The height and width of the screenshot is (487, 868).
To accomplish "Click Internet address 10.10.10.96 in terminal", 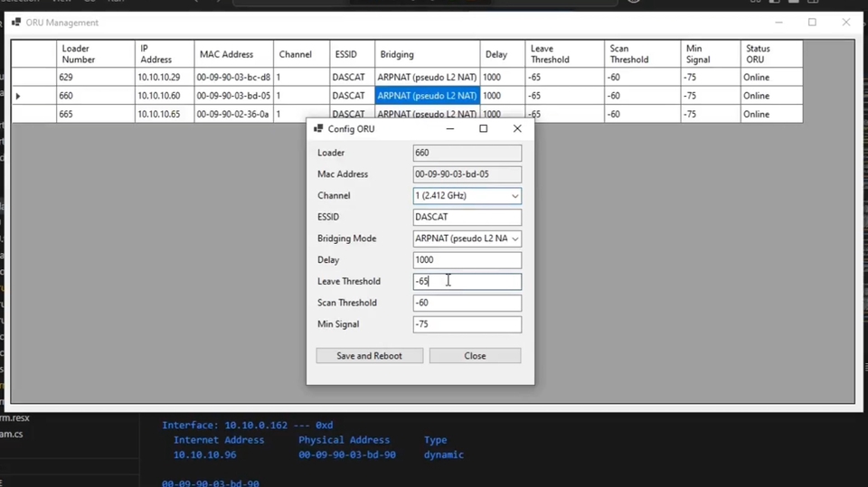I will 205,454.
